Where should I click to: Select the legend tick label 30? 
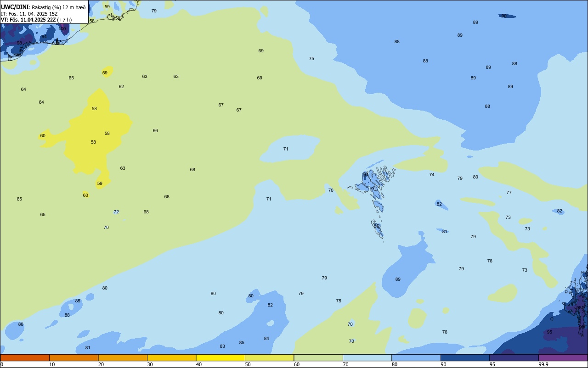(150, 364)
